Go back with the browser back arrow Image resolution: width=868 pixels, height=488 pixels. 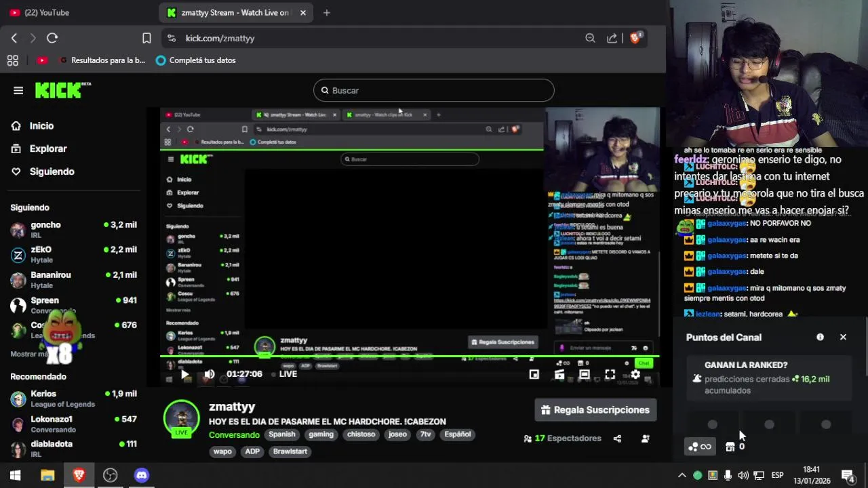[x=14, y=38]
